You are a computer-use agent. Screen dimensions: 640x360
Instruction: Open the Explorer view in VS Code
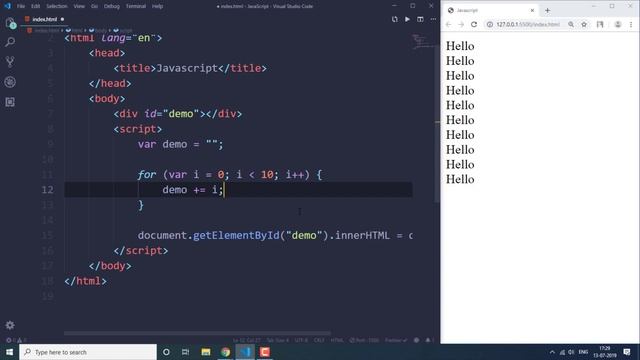tap(10, 23)
